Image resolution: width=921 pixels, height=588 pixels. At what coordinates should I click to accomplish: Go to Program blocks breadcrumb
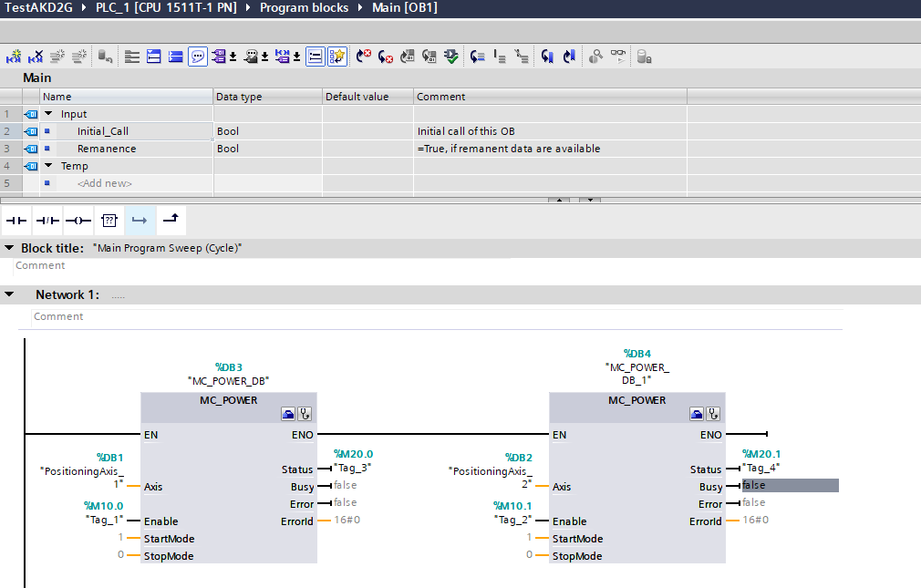(x=305, y=7)
